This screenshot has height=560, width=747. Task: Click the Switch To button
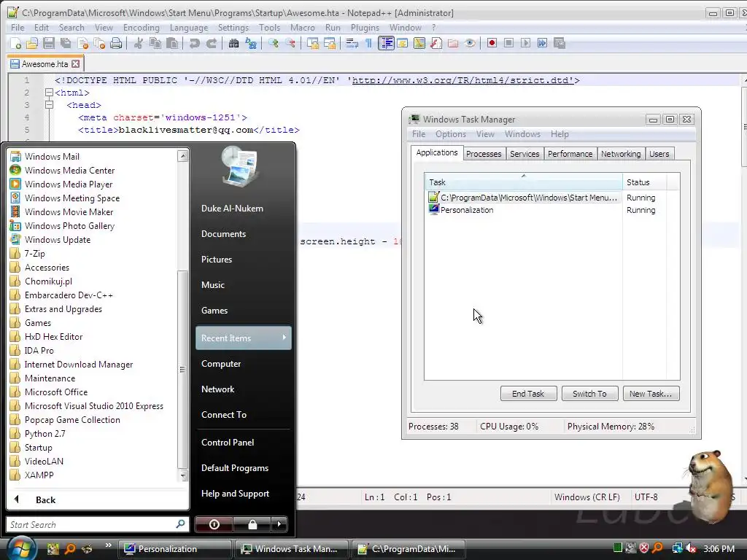coord(589,394)
